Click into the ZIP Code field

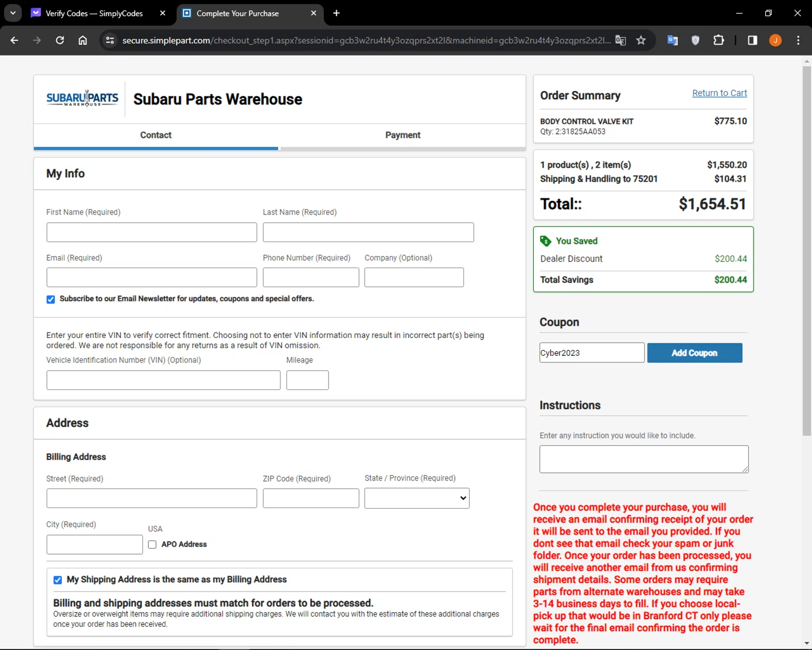(311, 498)
